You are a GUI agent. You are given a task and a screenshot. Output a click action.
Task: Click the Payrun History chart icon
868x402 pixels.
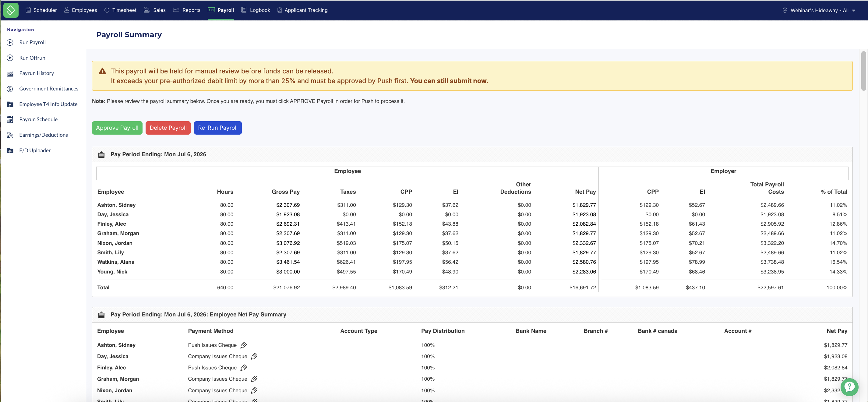click(10, 73)
